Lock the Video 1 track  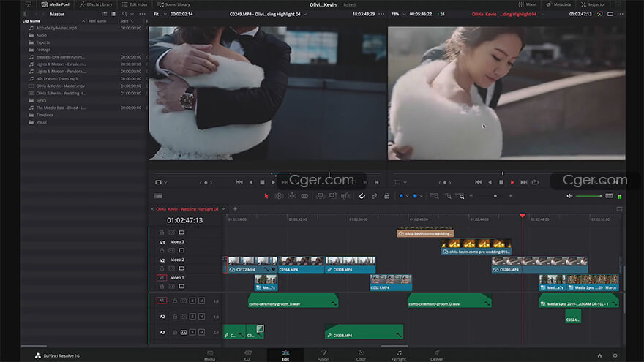pos(162,286)
